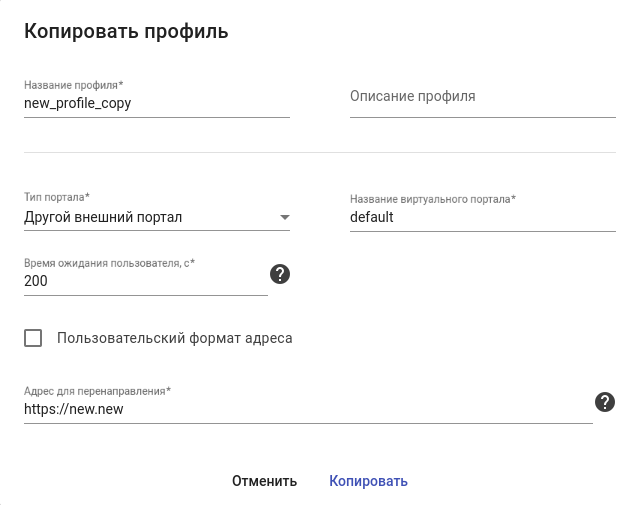Click the "Пользовательский формат адреса" label text

(175, 338)
